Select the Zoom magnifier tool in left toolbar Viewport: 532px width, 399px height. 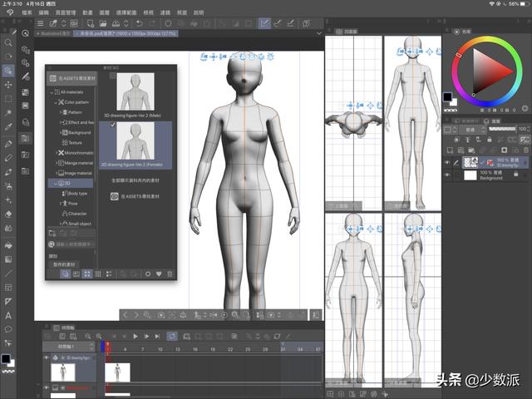click(8, 42)
